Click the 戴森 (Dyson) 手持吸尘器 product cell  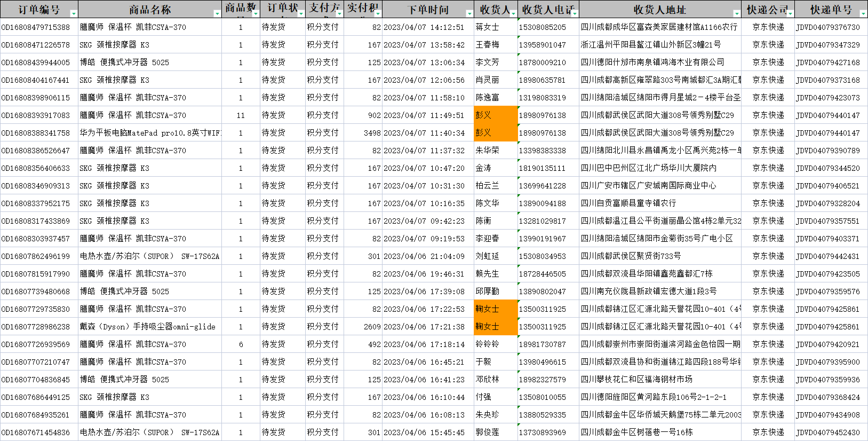pyautogui.click(x=150, y=326)
